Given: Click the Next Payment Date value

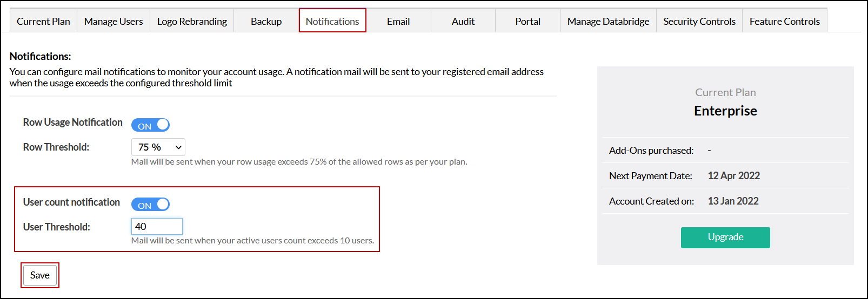Looking at the screenshot, I should tap(733, 176).
